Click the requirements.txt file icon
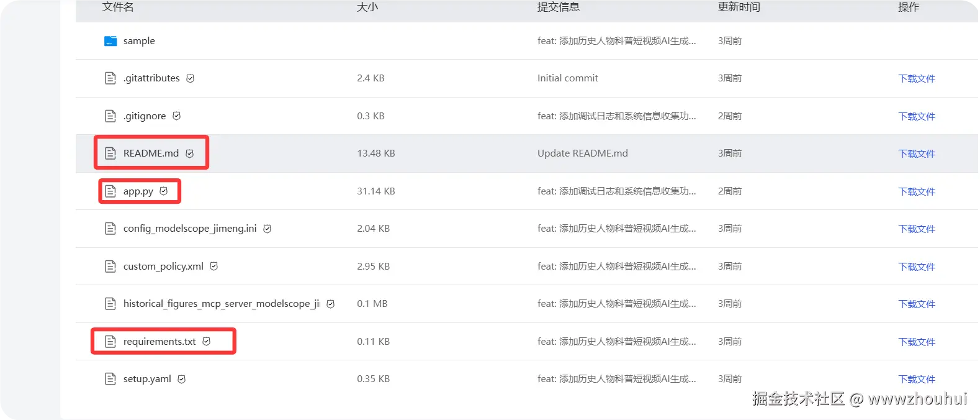 coord(110,342)
